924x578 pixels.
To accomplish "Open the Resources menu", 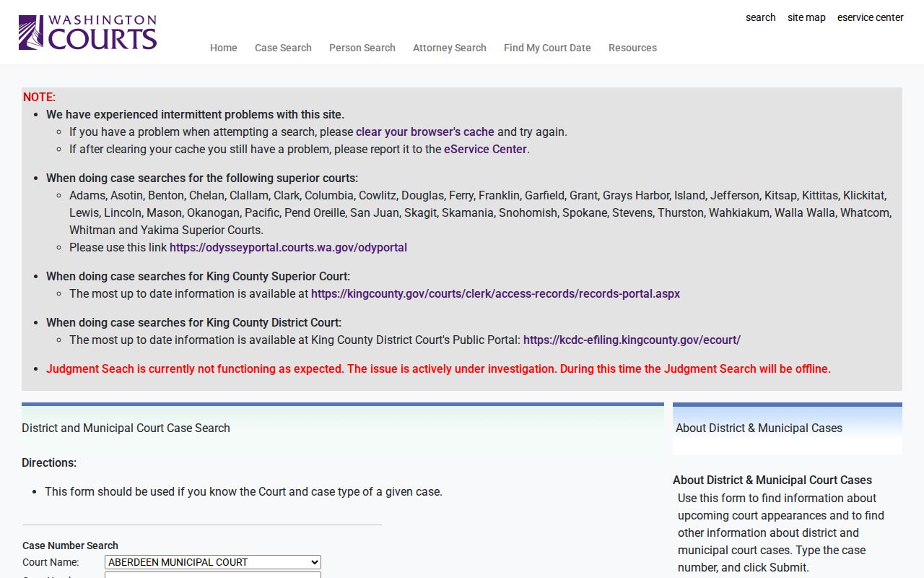I will 632,48.
